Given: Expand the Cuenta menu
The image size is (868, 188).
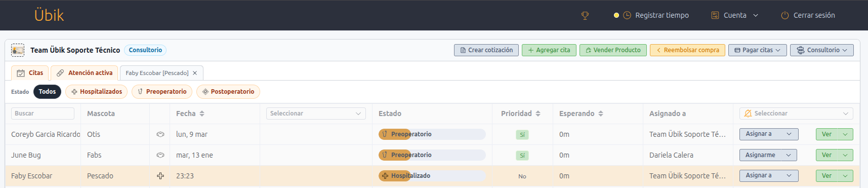Looking at the screenshot, I should pyautogui.click(x=734, y=16).
